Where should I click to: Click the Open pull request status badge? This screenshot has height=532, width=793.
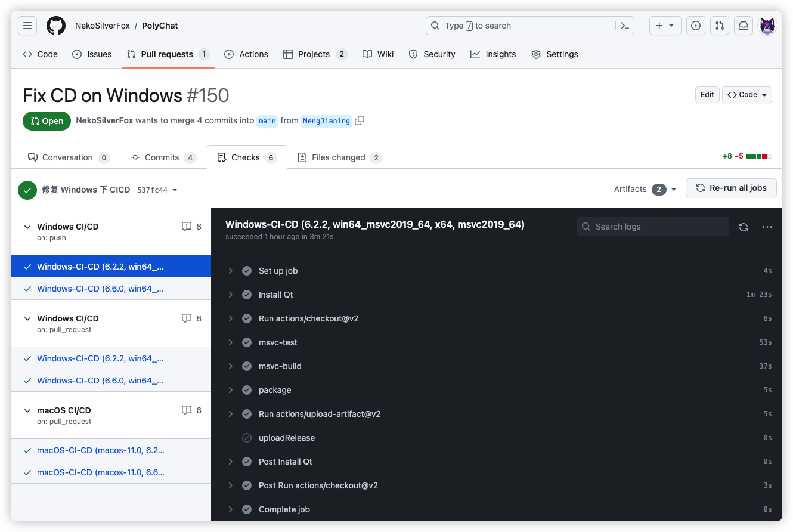click(x=47, y=121)
